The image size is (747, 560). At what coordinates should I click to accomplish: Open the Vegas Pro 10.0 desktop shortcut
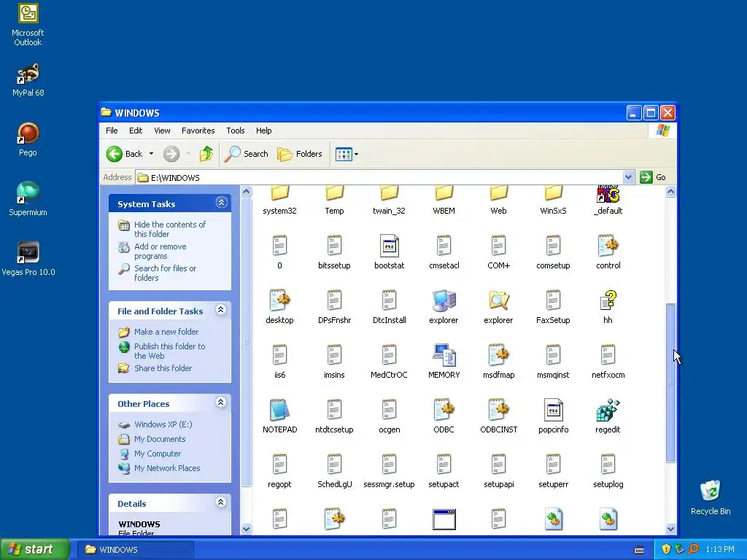[x=28, y=259]
